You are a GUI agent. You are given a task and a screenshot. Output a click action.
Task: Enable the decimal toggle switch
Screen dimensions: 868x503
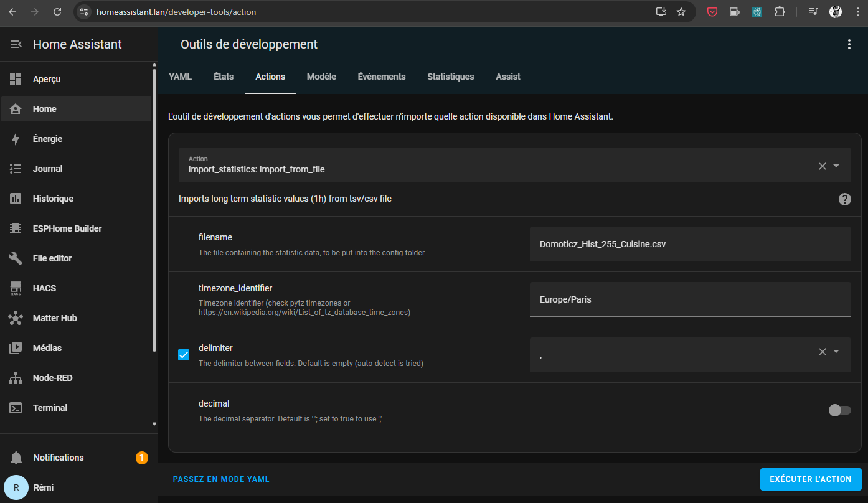(839, 410)
